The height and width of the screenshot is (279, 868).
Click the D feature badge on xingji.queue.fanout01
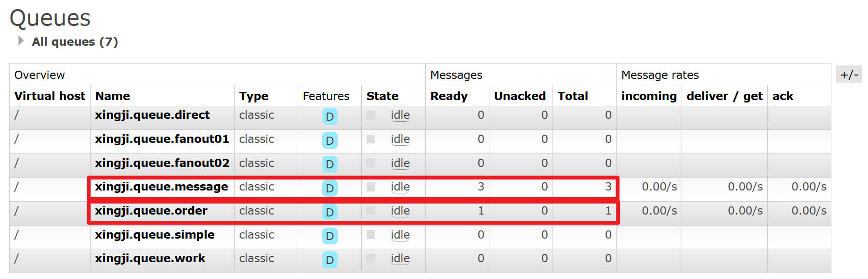[329, 140]
